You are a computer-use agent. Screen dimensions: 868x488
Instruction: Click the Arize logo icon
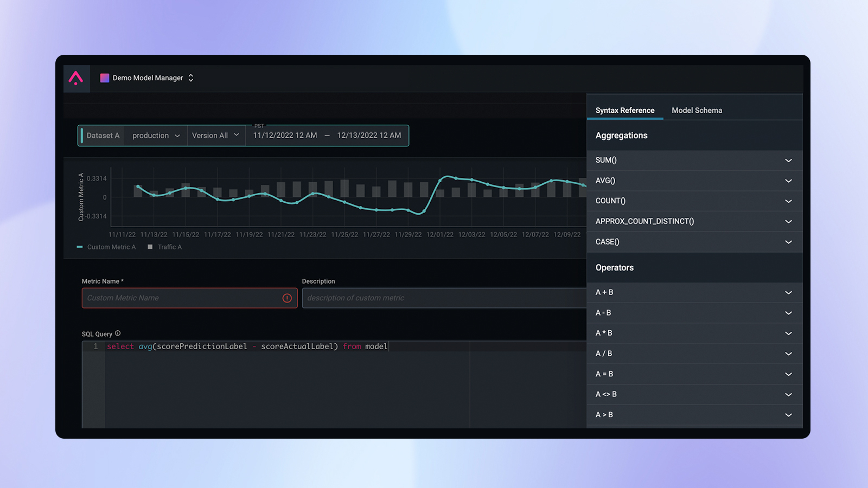click(x=76, y=78)
